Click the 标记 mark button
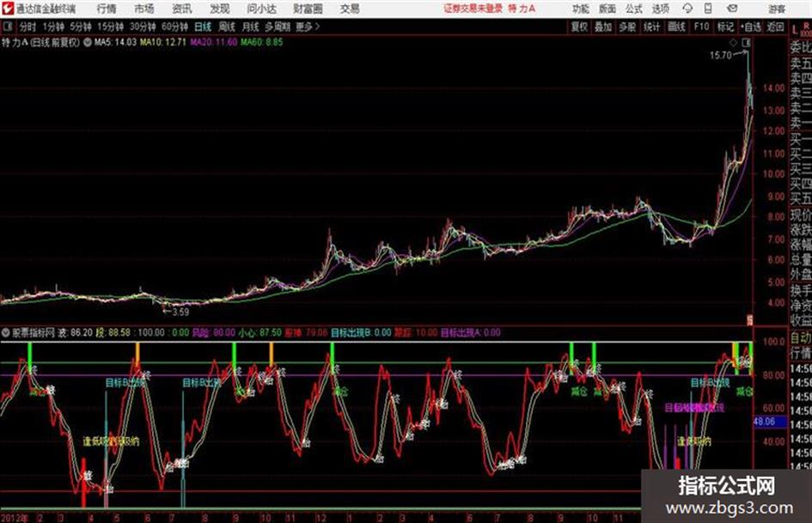 tap(725, 27)
